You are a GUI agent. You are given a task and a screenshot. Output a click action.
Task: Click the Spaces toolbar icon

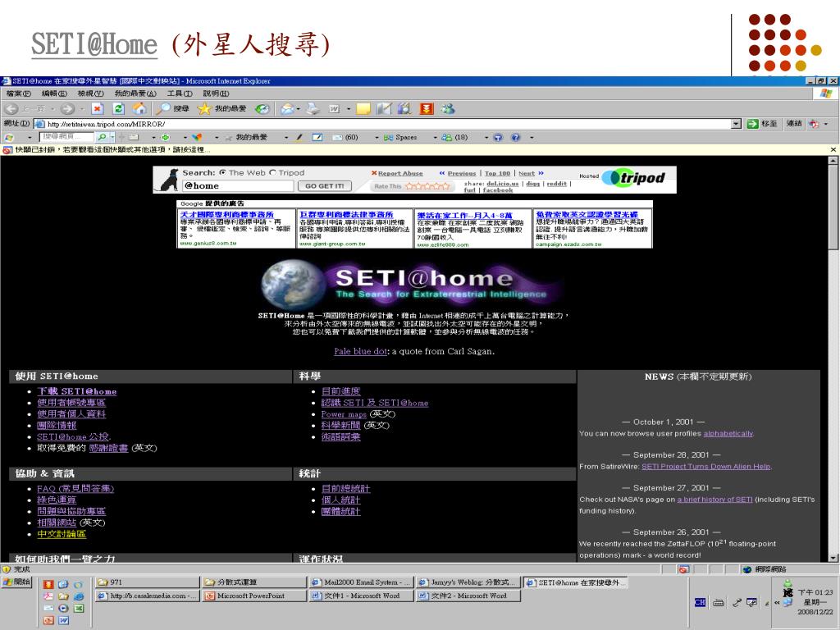click(388, 137)
